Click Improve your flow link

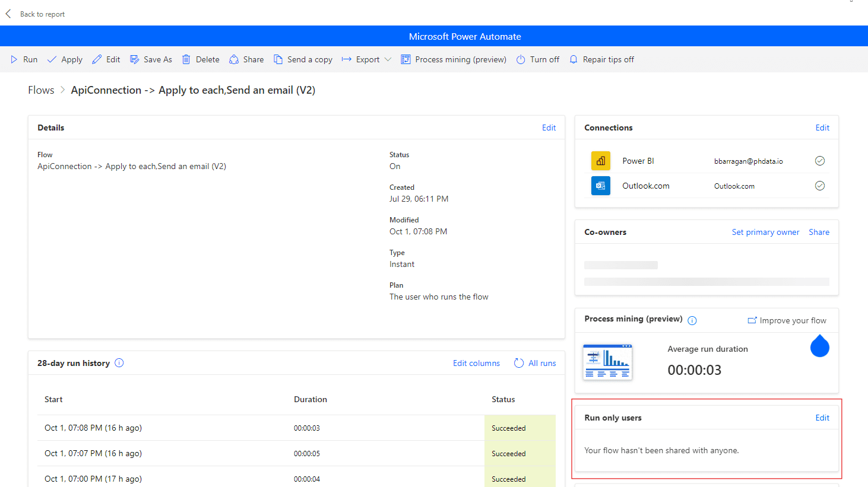point(793,320)
